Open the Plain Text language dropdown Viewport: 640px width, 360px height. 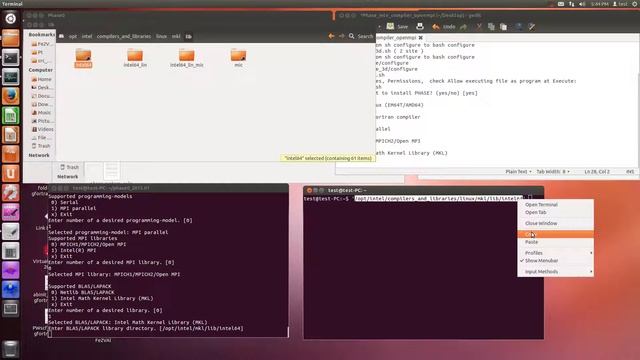click(x=518, y=172)
